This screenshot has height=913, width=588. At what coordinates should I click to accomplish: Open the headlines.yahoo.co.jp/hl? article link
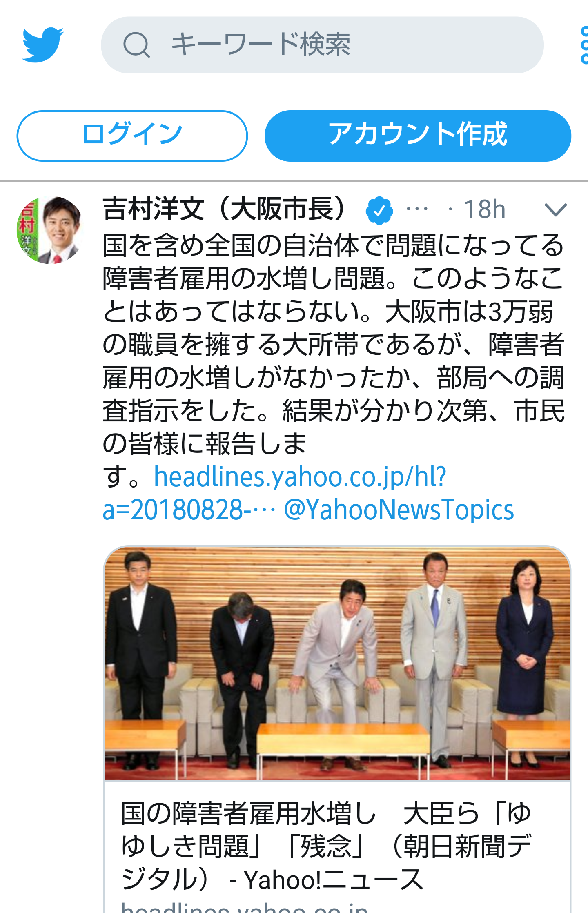300,477
